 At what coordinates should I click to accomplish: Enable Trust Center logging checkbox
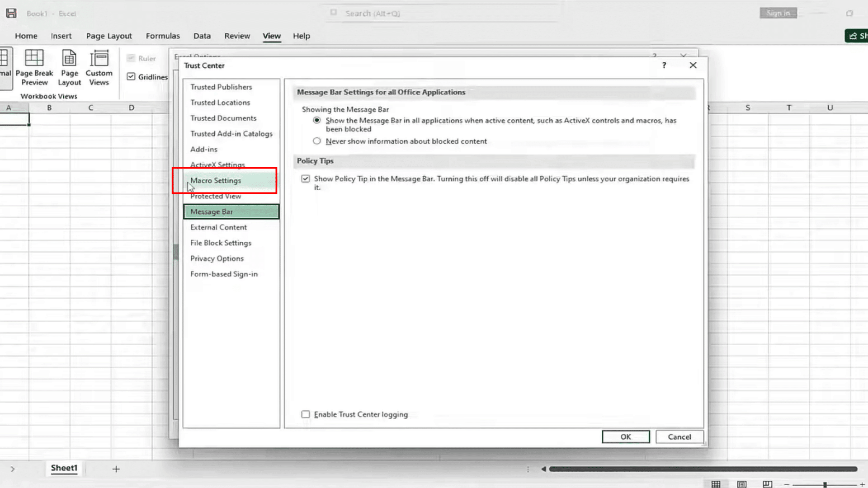pos(306,414)
